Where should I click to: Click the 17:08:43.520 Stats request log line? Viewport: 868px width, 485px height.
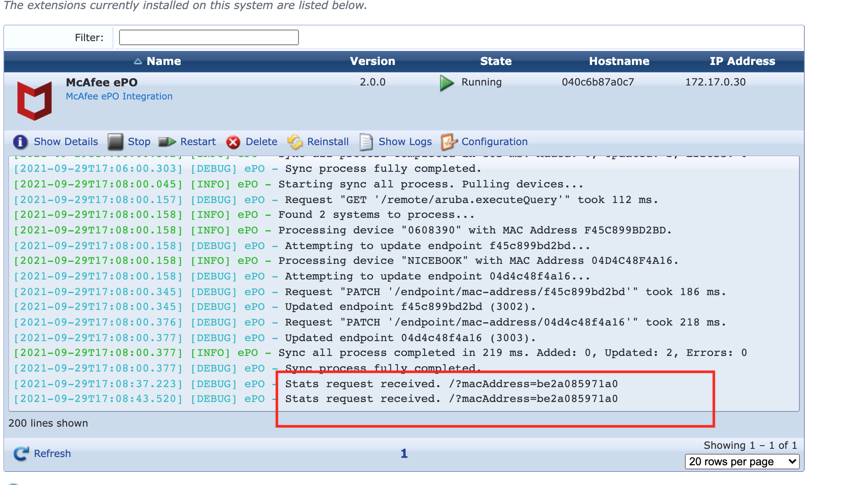click(316, 399)
